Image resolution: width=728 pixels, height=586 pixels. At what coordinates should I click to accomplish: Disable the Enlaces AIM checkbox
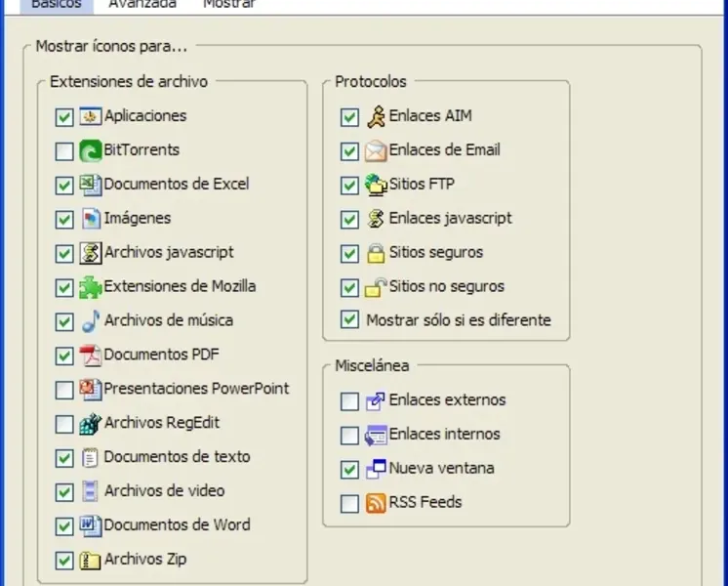(349, 117)
